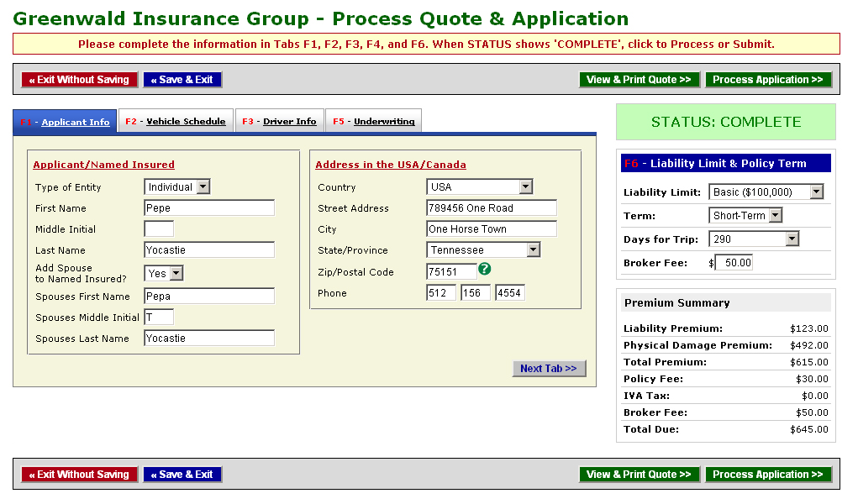Open the Liability Limit dropdown
Viewport: 858px width, 504px height.
coord(766,192)
